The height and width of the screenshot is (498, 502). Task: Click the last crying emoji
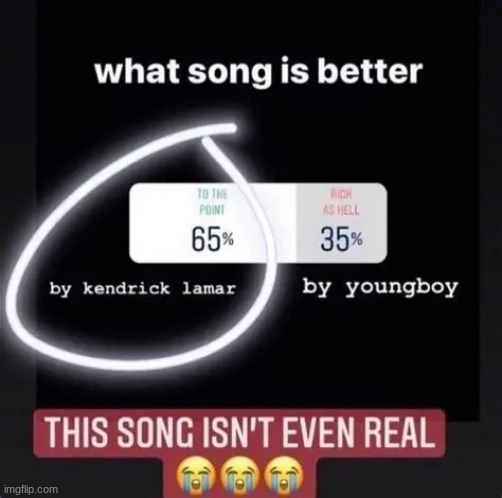tap(284, 476)
